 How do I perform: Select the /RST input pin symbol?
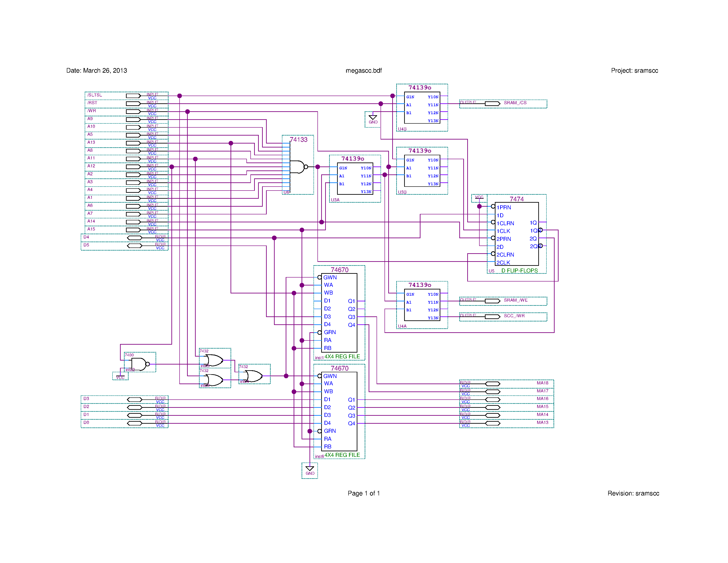(x=133, y=104)
